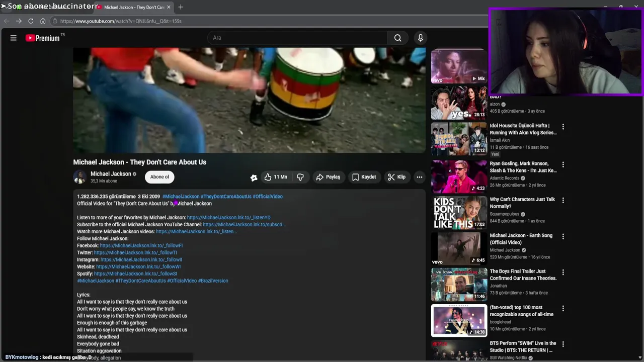Image resolution: width=644 pixels, height=362 pixels.
Task: Open the Website _followWI link
Action: tap(138, 267)
